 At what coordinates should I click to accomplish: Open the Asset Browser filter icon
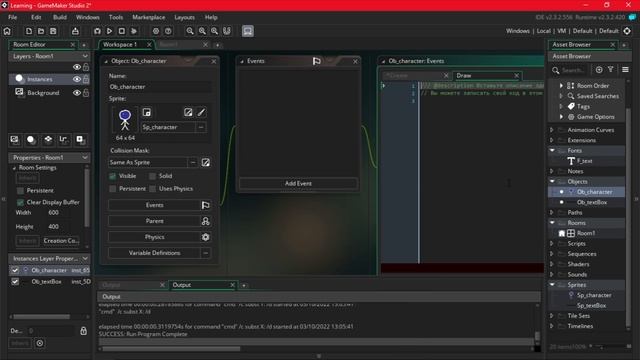pos(611,70)
